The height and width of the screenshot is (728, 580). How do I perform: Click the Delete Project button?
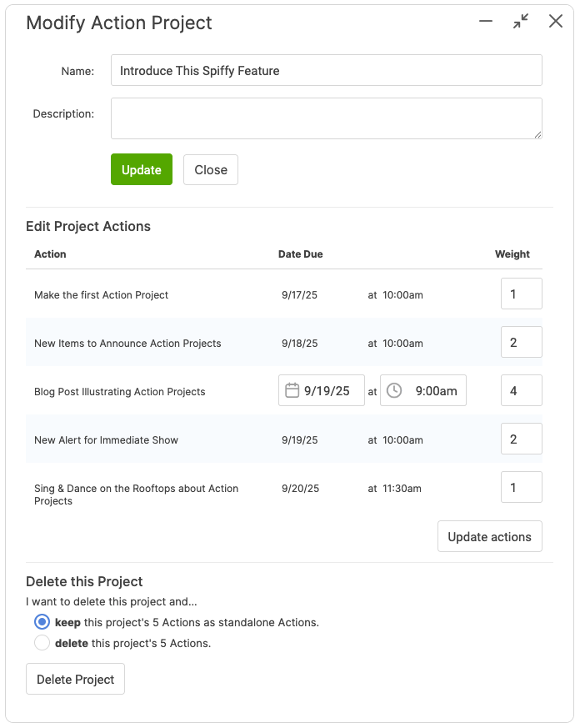pos(76,679)
